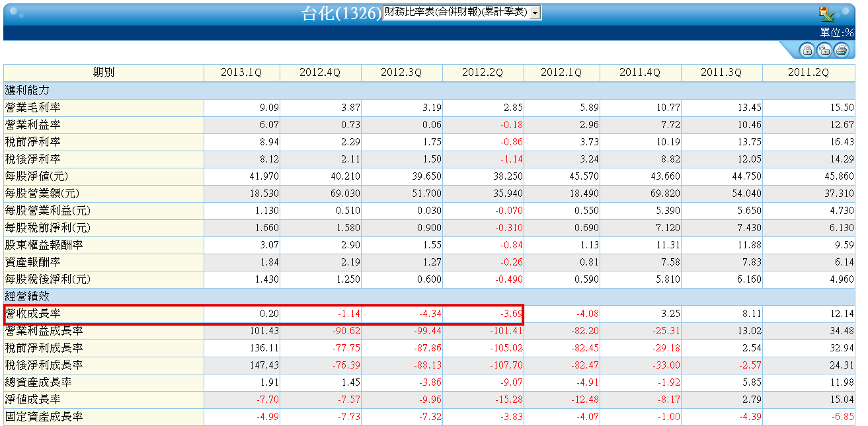Select the 2012.4Q column header
Viewport: 868px width, 426px height.
tap(320, 73)
